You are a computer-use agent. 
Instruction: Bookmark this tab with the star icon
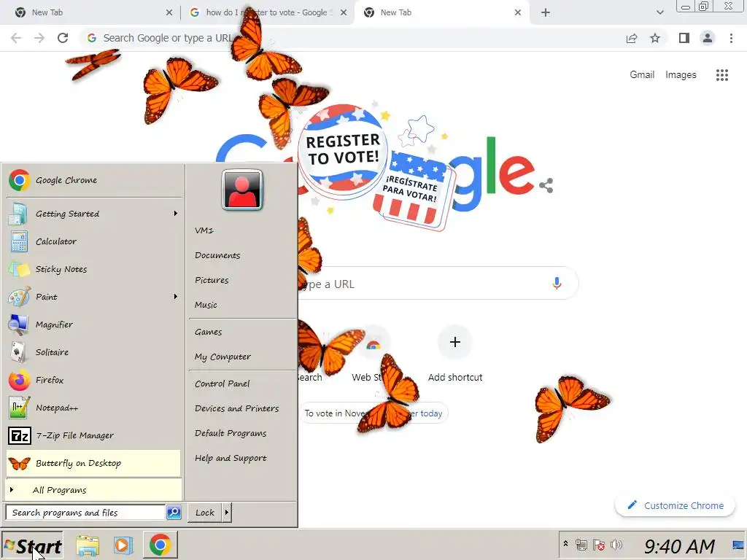point(655,38)
